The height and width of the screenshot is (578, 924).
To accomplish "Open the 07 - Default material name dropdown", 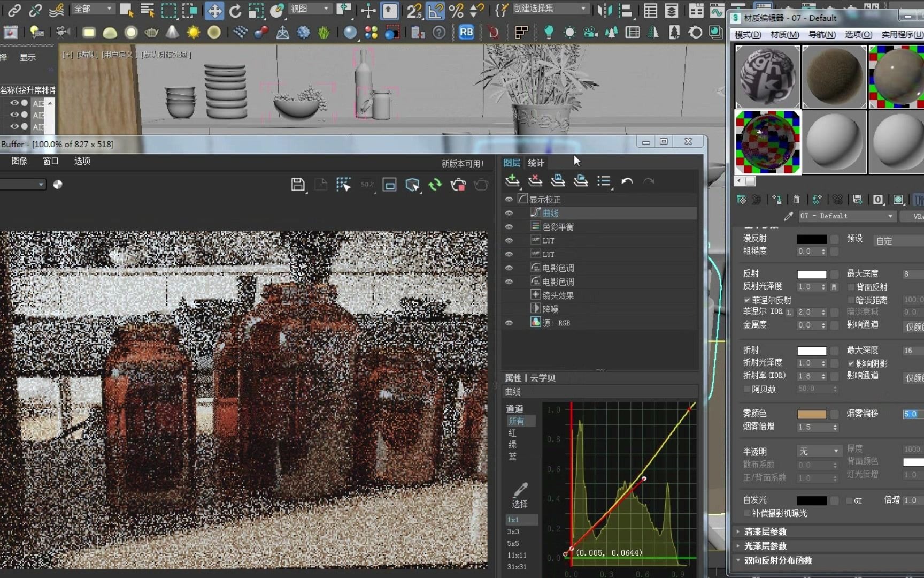I will (889, 216).
